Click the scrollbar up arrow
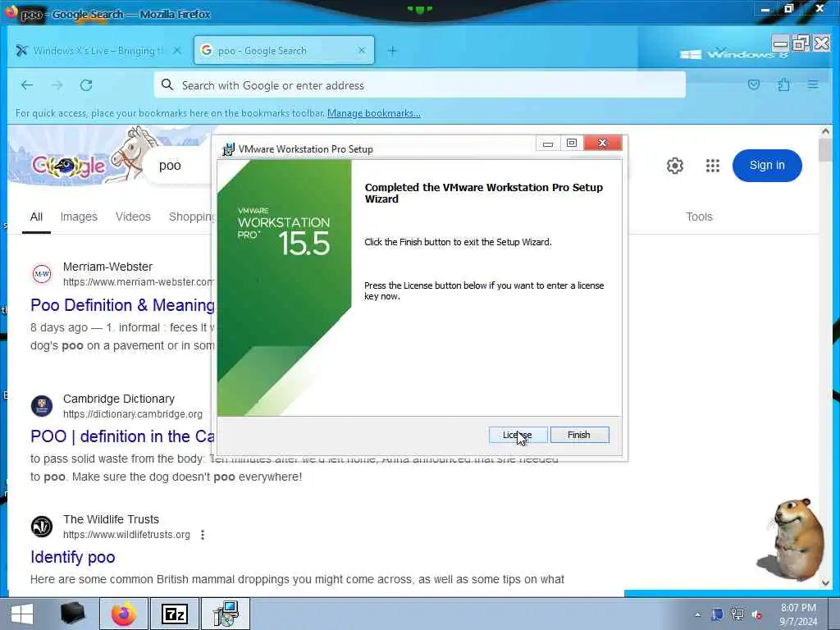Image resolution: width=840 pixels, height=630 pixels. (825, 131)
